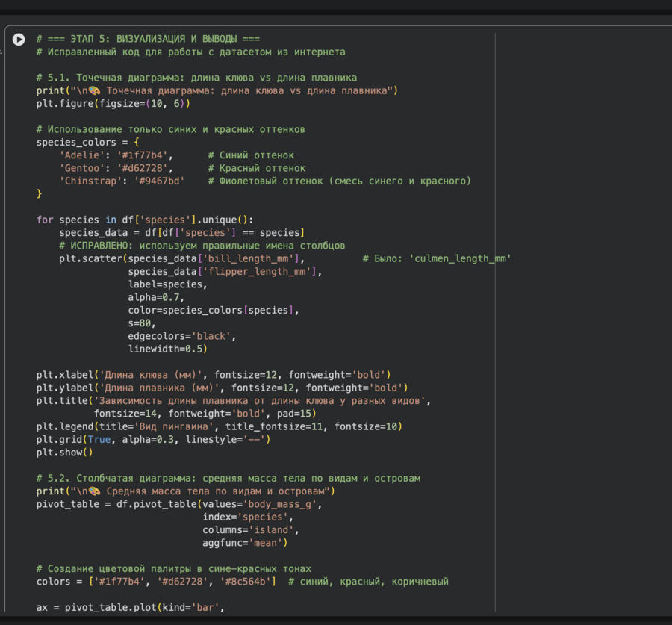Screen dimensions: 672x625
Task: Click closing brace of species_colors dictionary
Action: [40, 193]
